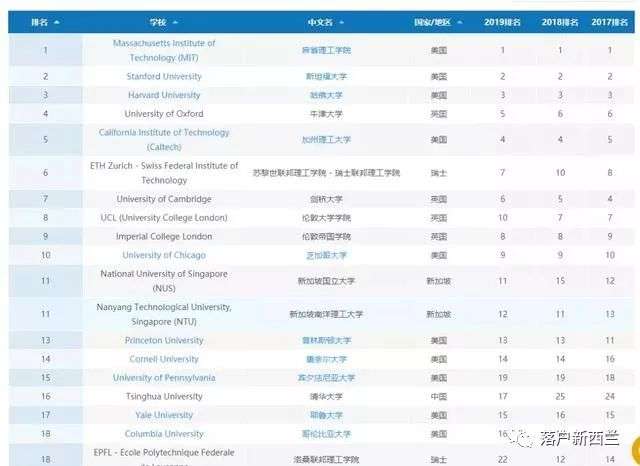Select the Imperial College London text
Screen dimensions: 640x466
point(164,237)
